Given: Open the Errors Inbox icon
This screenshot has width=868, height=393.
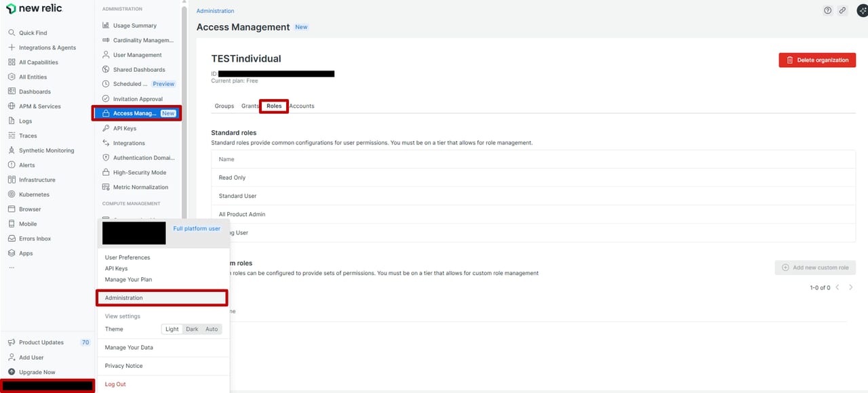Looking at the screenshot, I should [x=12, y=239].
